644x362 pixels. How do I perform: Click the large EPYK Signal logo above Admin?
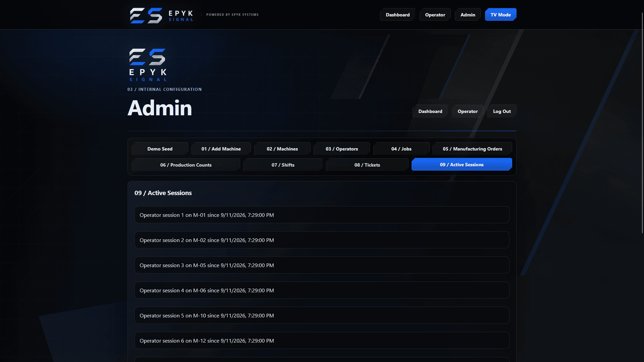[148, 65]
